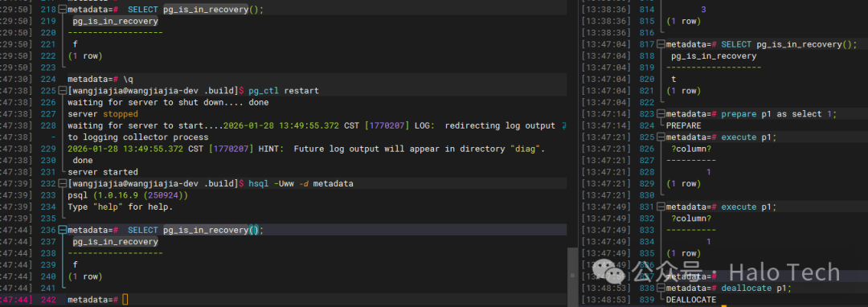Click the line-wrap indicator on line 228

tap(563, 125)
